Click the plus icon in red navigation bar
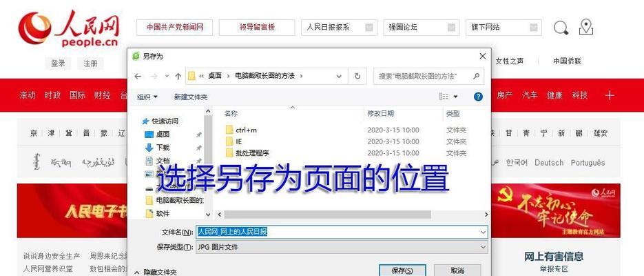 click(x=610, y=95)
